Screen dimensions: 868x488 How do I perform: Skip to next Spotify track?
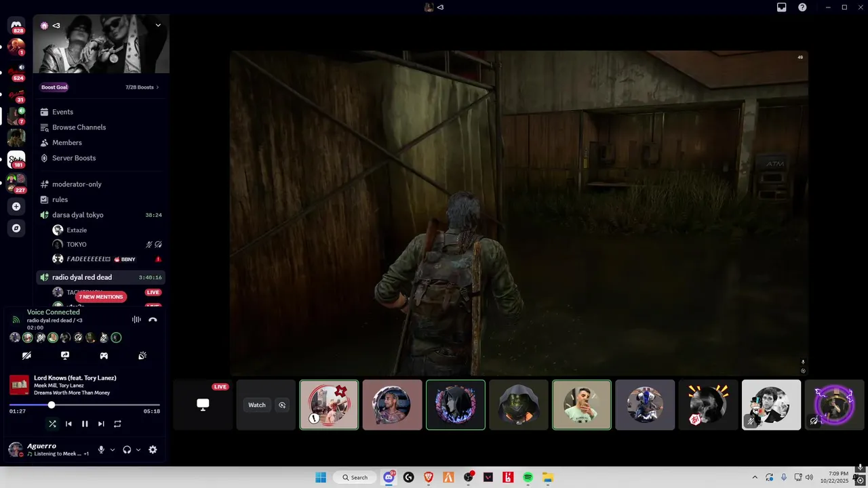click(101, 424)
